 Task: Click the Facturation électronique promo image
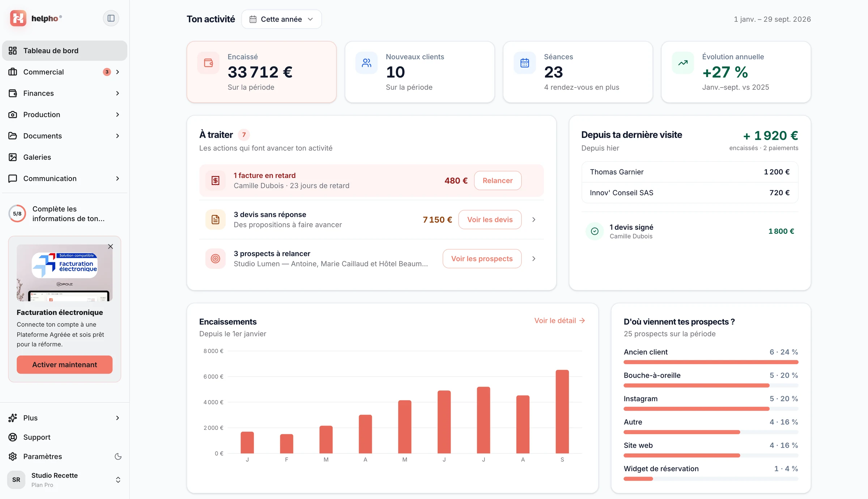click(64, 273)
